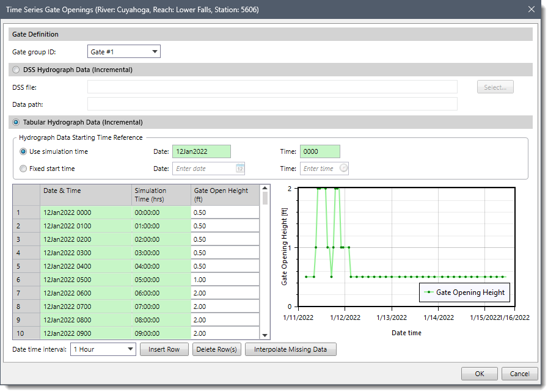Select row header 1 in table

tap(26, 212)
